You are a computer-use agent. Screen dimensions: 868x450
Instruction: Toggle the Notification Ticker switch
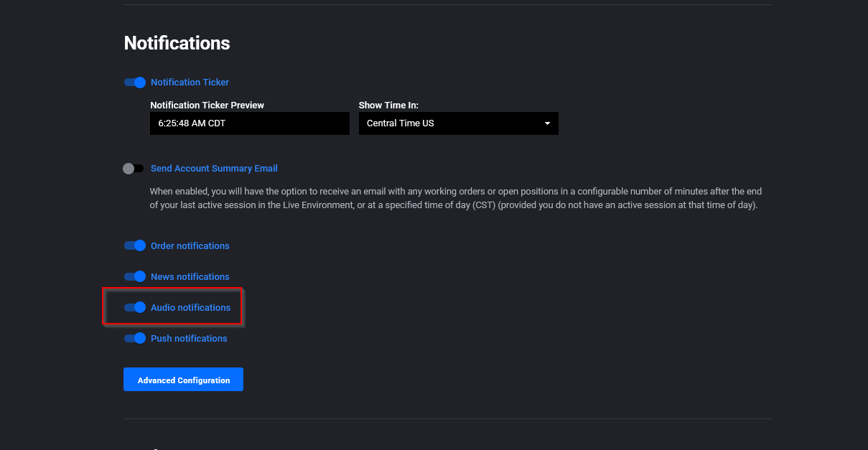[134, 83]
